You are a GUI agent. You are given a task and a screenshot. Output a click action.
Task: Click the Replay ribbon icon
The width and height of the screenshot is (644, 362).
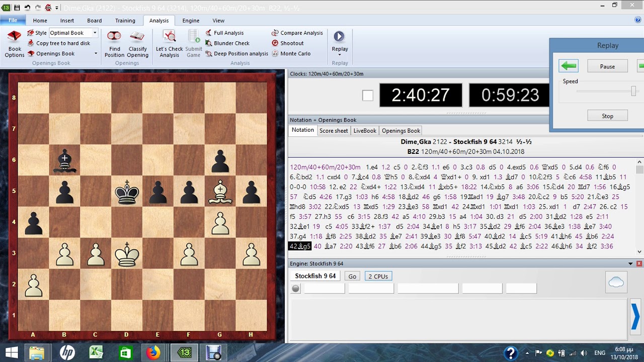[339, 36]
